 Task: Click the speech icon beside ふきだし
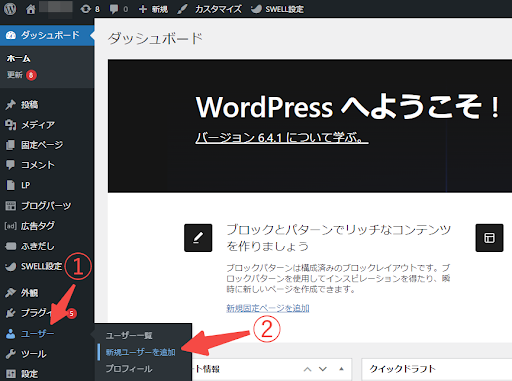11,246
